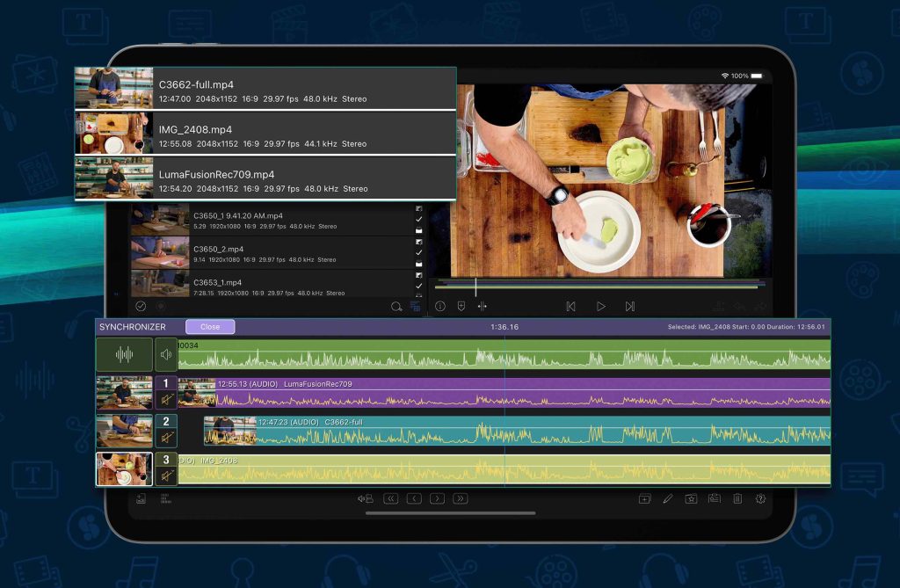Image resolution: width=900 pixels, height=588 pixels.
Task: Click the split clip icon below preview
Action: (483, 307)
